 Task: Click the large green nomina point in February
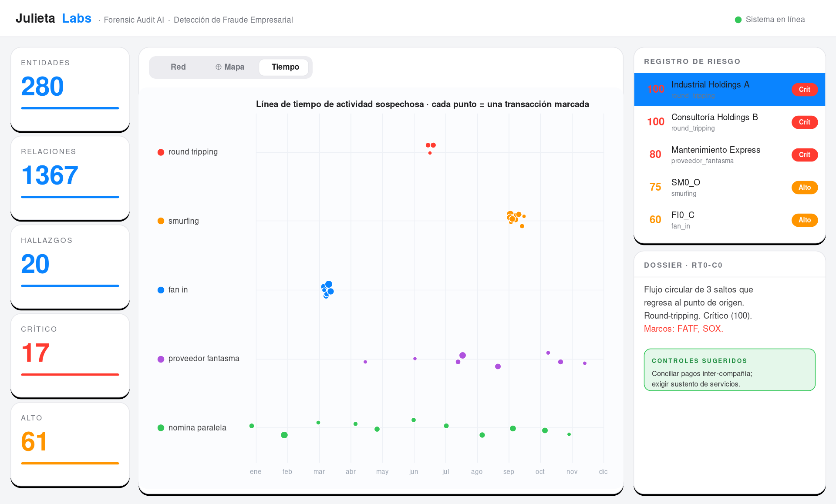(x=284, y=435)
